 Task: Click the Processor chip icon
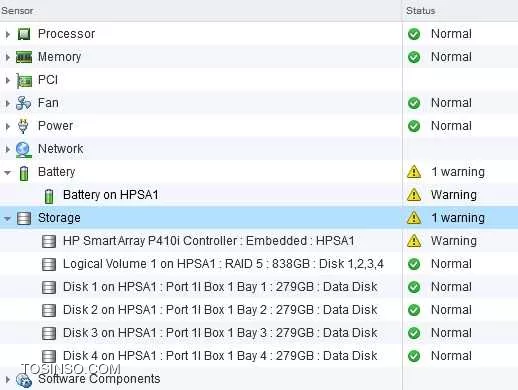coord(24,34)
